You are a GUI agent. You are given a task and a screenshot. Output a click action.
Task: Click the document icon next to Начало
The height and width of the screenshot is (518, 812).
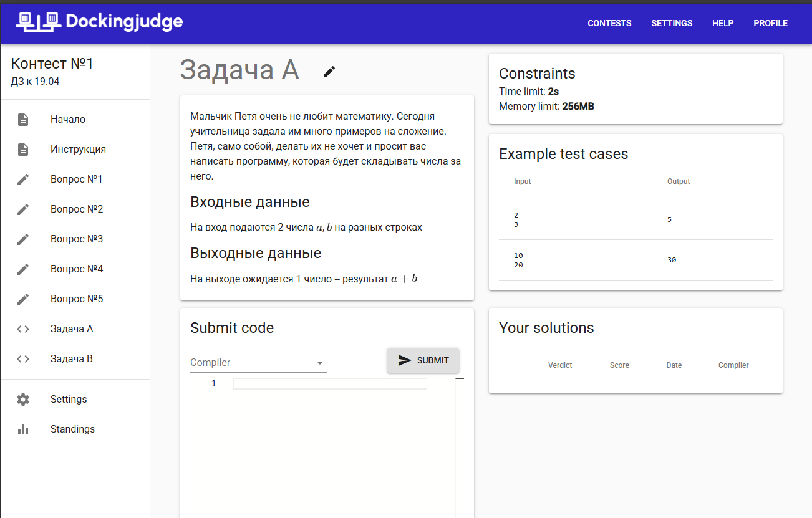[x=23, y=120]
